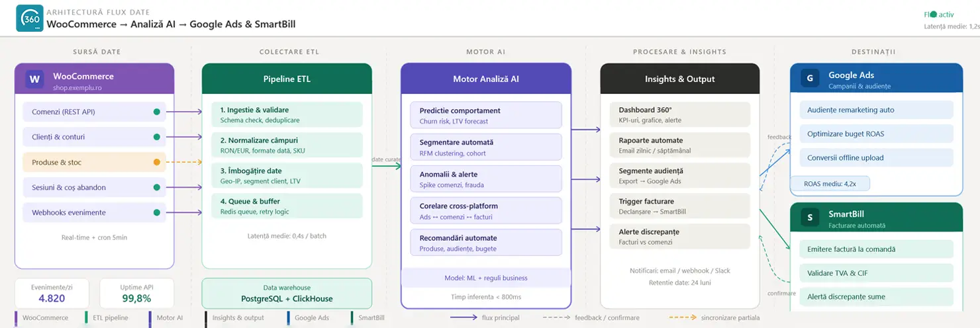
Task: Select the Clienți & conturi row
Action: [x=94, y=137]
